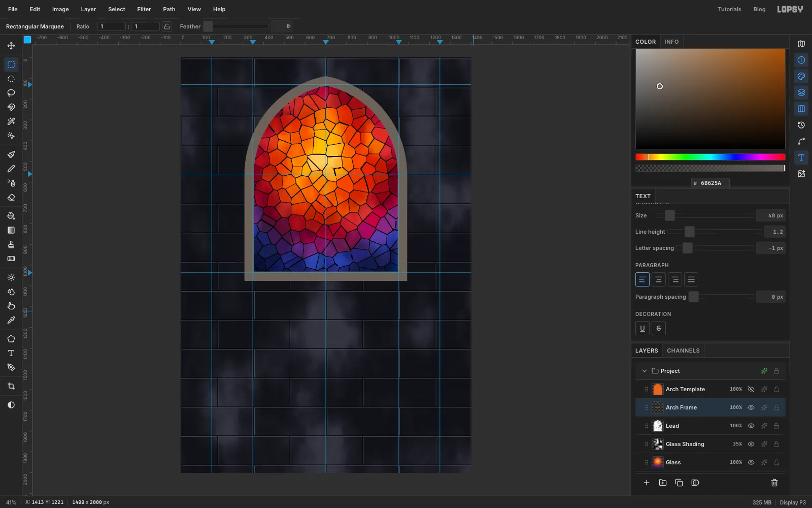The height and width of the screenshot is (508, 812).
Task: Select the Arch Template layer thumbnail
Action: pos(658,389)
